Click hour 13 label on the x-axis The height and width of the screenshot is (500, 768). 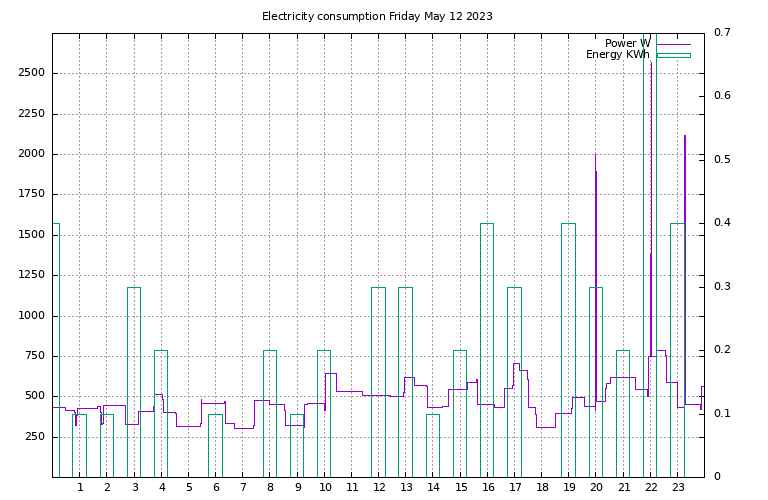(407, 487)
